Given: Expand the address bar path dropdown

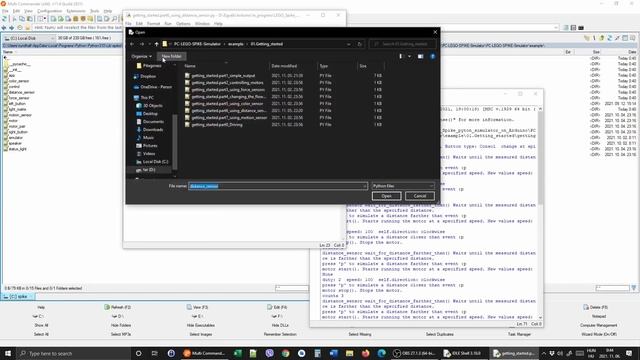Looking at the screenshot, I should 348,44.
